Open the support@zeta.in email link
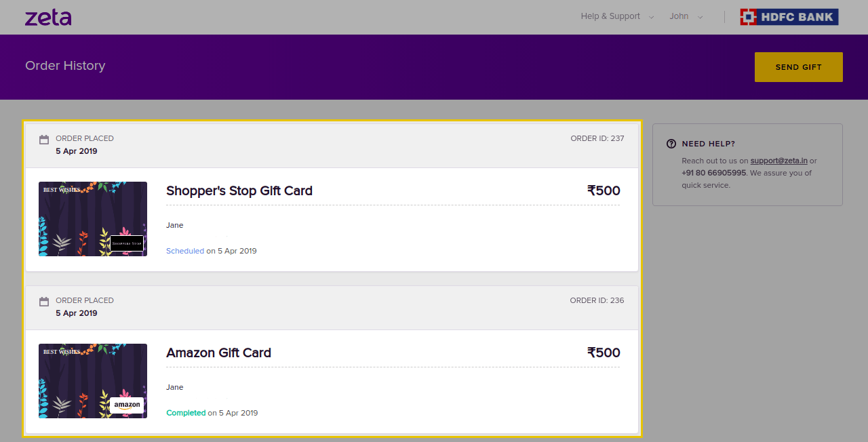 click(x=778, y=161)
